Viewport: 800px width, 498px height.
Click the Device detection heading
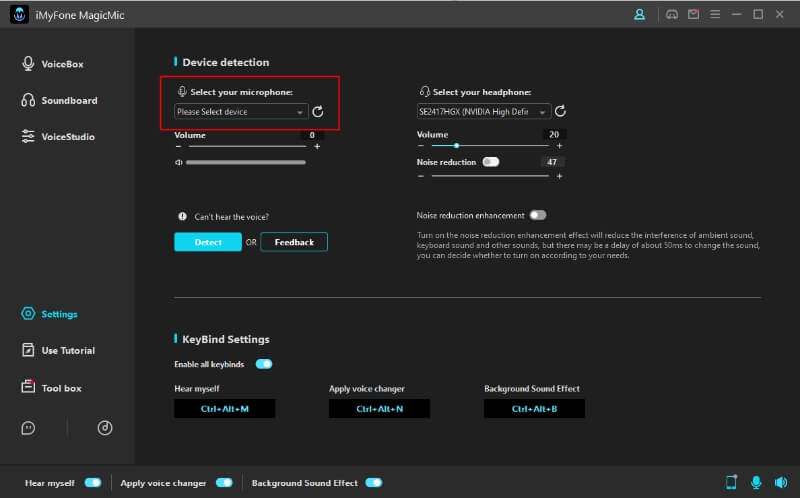226,62
